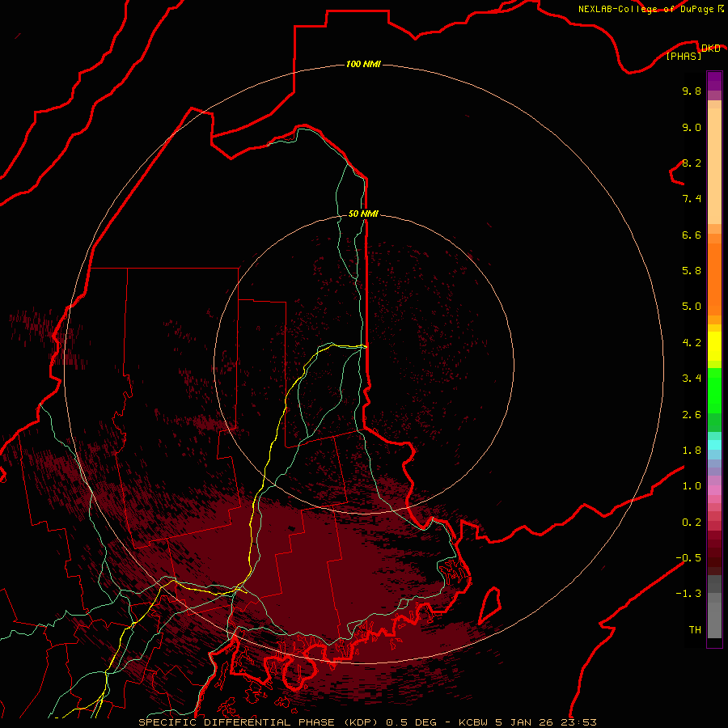Click the 1.8 legend value
The height and width of the screenshot is (728, 728).
pyautogui.click(x=692, y=451)
